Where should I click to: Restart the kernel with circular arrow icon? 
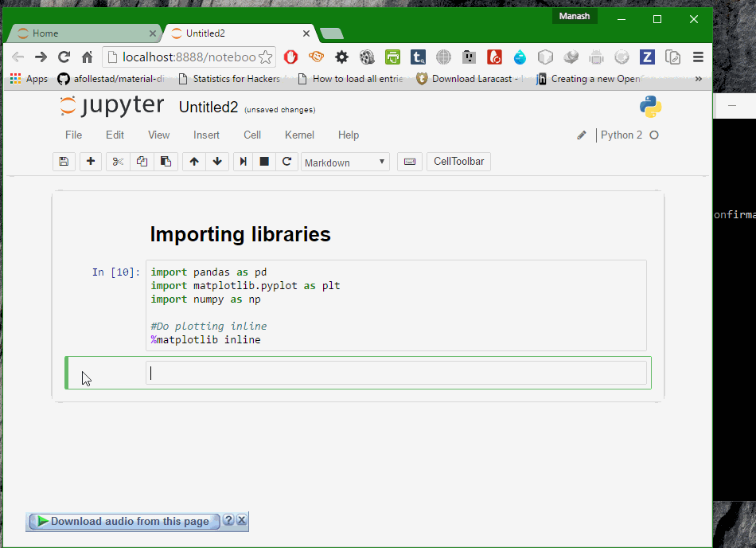287,162
